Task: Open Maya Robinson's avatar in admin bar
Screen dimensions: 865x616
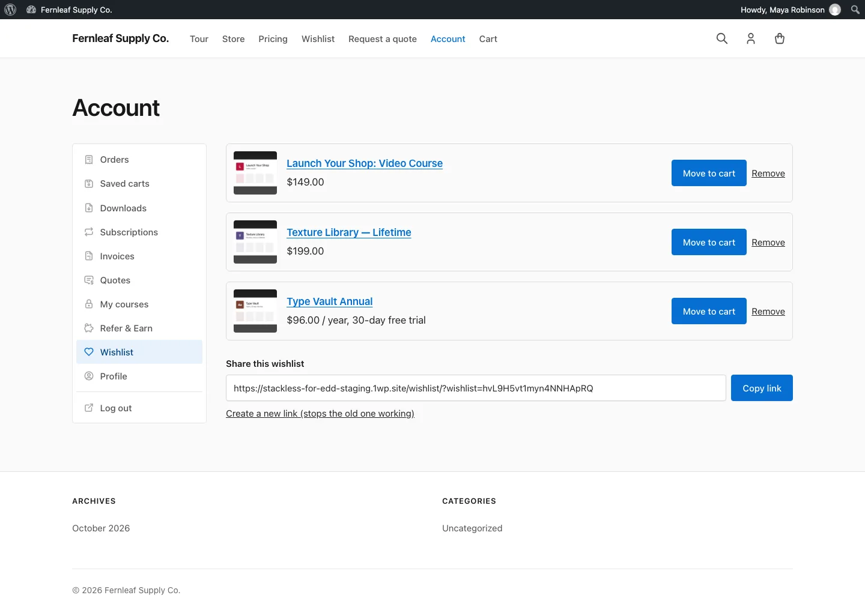Action: (835, 10)
